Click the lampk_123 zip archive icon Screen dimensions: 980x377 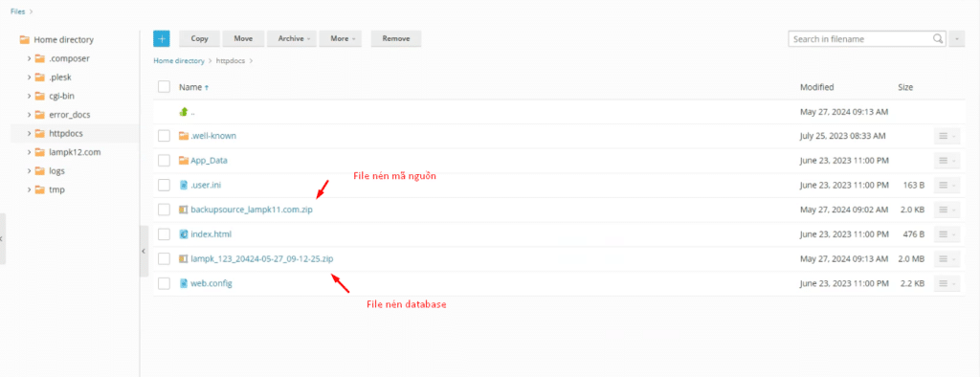click(x=183, y=258)
